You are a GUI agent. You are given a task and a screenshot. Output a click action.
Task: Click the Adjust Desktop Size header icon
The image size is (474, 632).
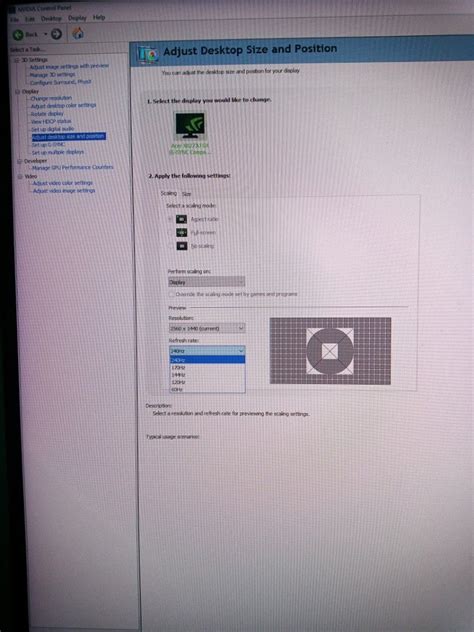click(x=148, y=54)
